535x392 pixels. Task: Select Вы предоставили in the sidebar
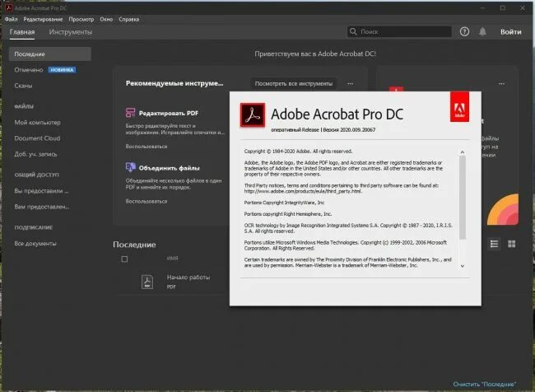pos(41,191)
